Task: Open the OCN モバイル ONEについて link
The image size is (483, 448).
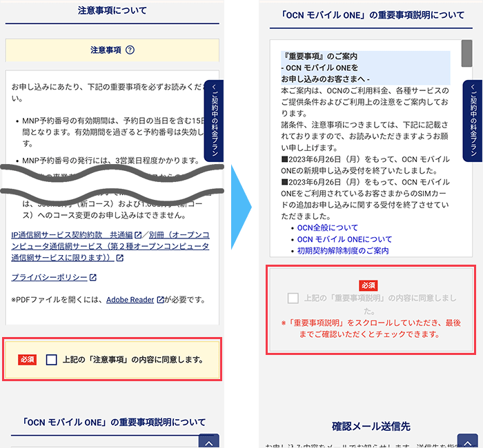Action: pyautogui.click(x=344, y=239)
